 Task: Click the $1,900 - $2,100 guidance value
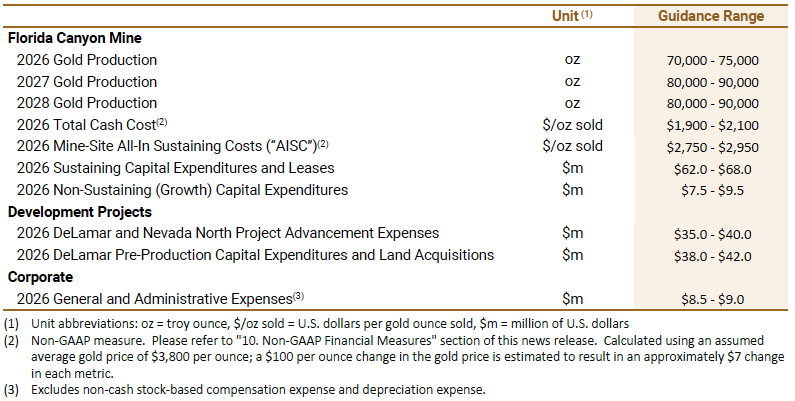[712, 125]
